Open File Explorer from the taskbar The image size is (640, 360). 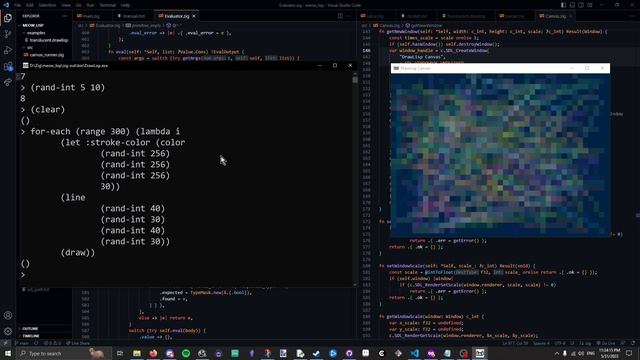pyautogui.click(x=137, y=353)
